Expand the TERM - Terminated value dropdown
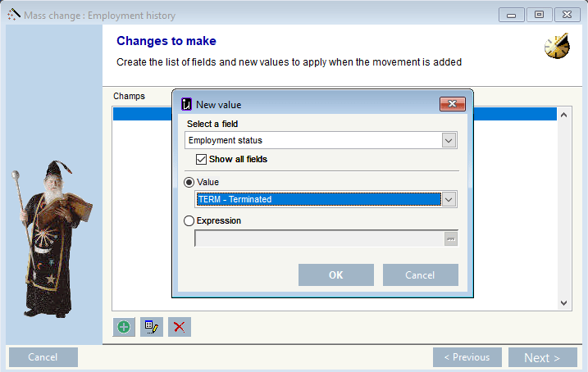The height and width of the screenshot is (372, 588). pos(449,199)
